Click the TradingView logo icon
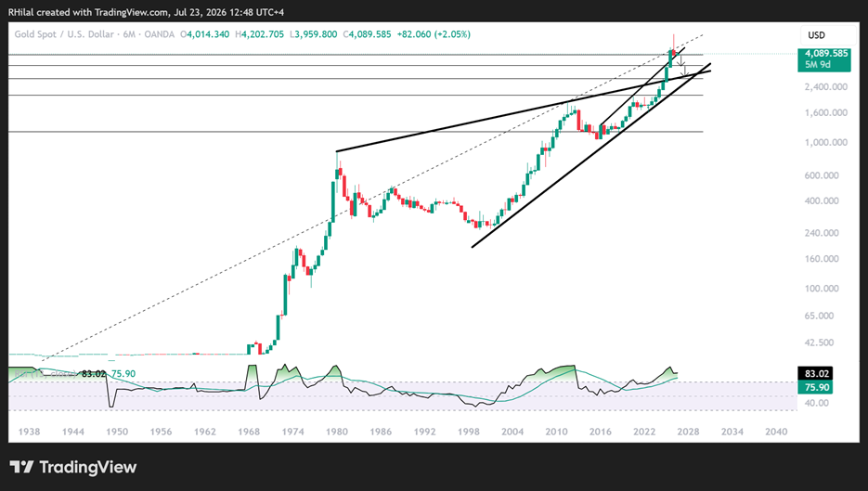 click(x=22, y=467)
